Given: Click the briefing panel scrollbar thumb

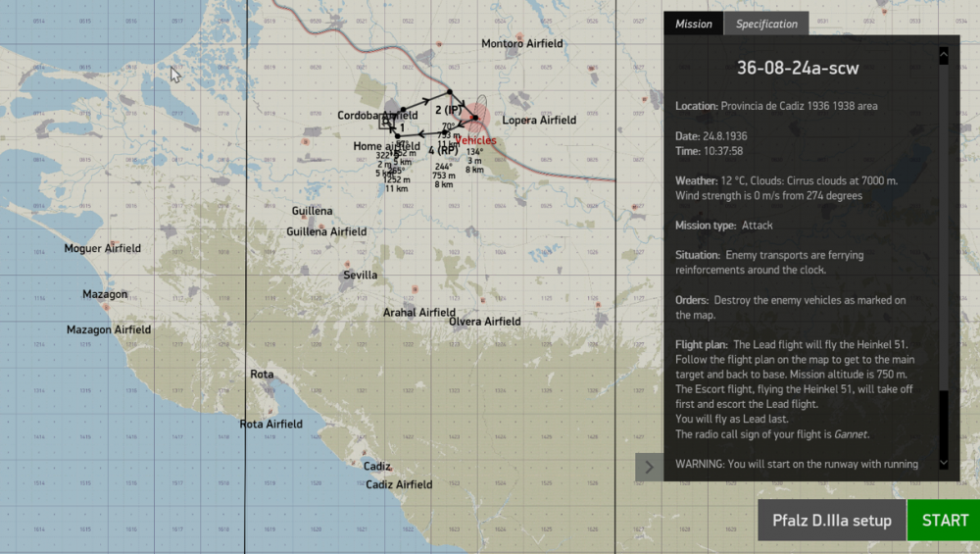Looking at the screenshot, I should click(944, 423).
